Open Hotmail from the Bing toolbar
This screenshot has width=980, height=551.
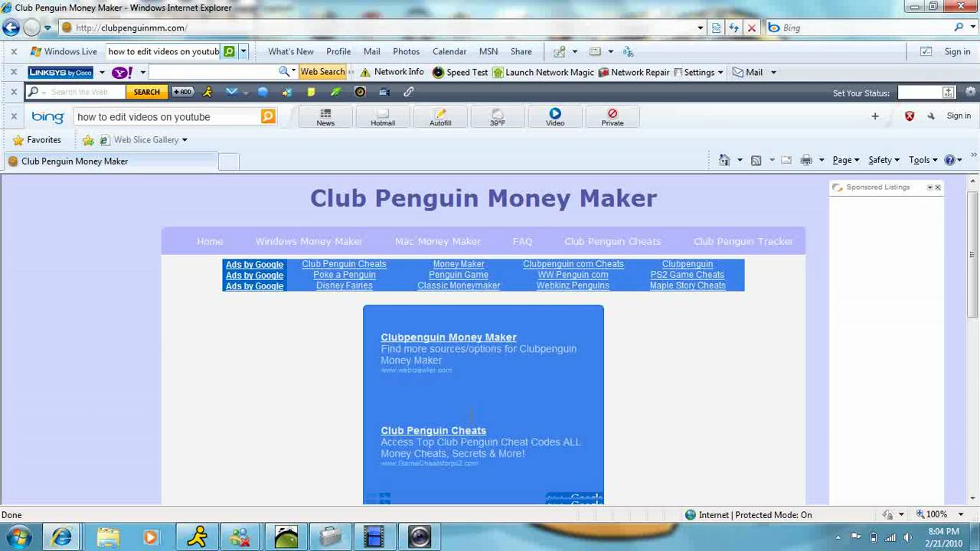(383, 116)
